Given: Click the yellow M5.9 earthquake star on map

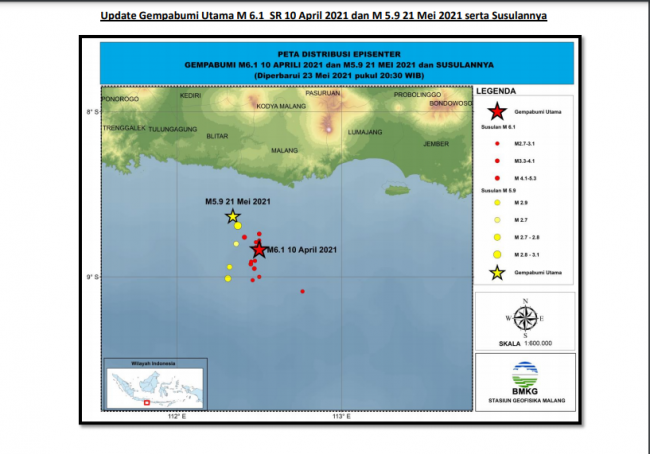Looking at the screenshot, I should 233,216.
